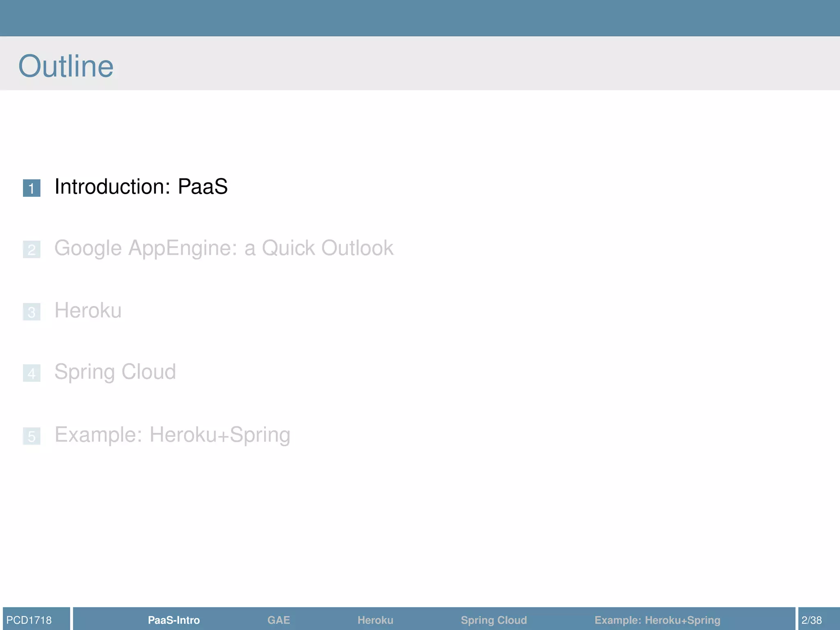Switch to GAE in footer navigation

(x=278, y=620)
